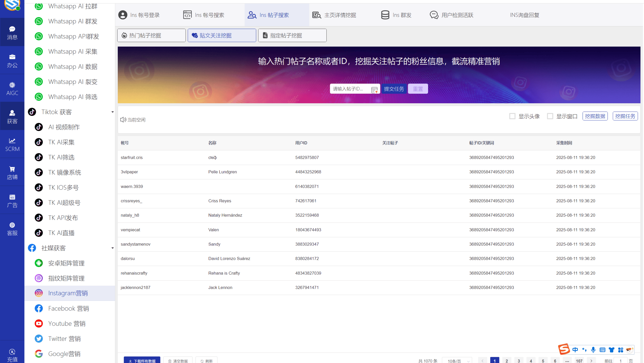Switch to the 指定帖子挖掘 tab
The width and height of the screenshot is (644, 363).
click(292, 35)
